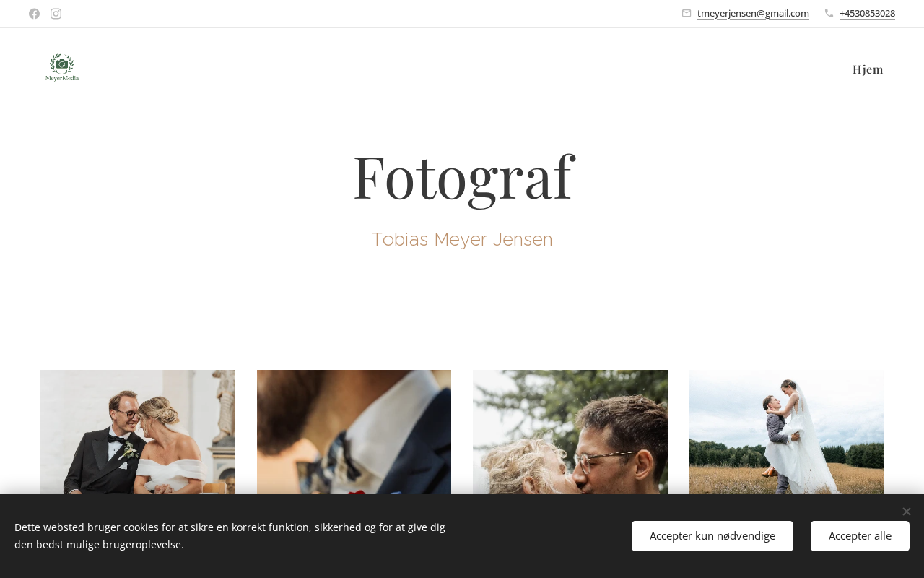924x578 pixels.
Task: Click the Tobias Meyer Jensen subtitle
Action: [x=462, y=240]
